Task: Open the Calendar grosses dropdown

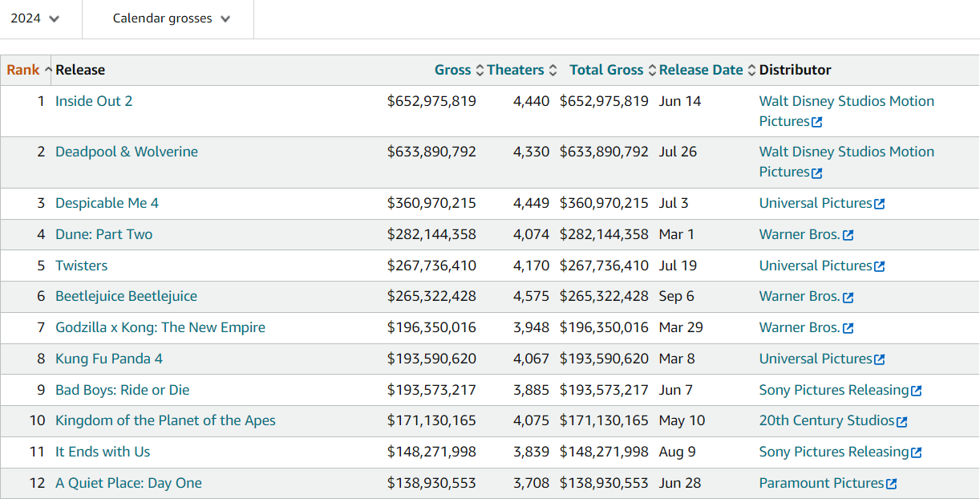Action: [x=172, y=18]
